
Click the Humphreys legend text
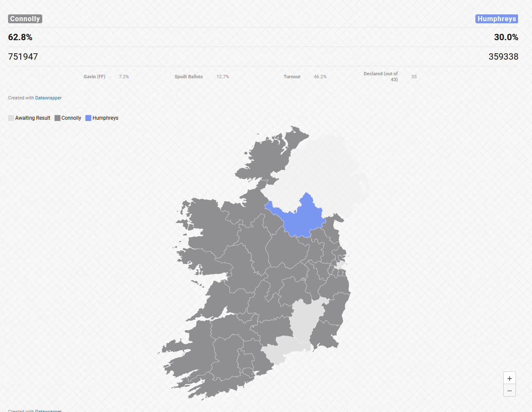click(x=105, y=118)
